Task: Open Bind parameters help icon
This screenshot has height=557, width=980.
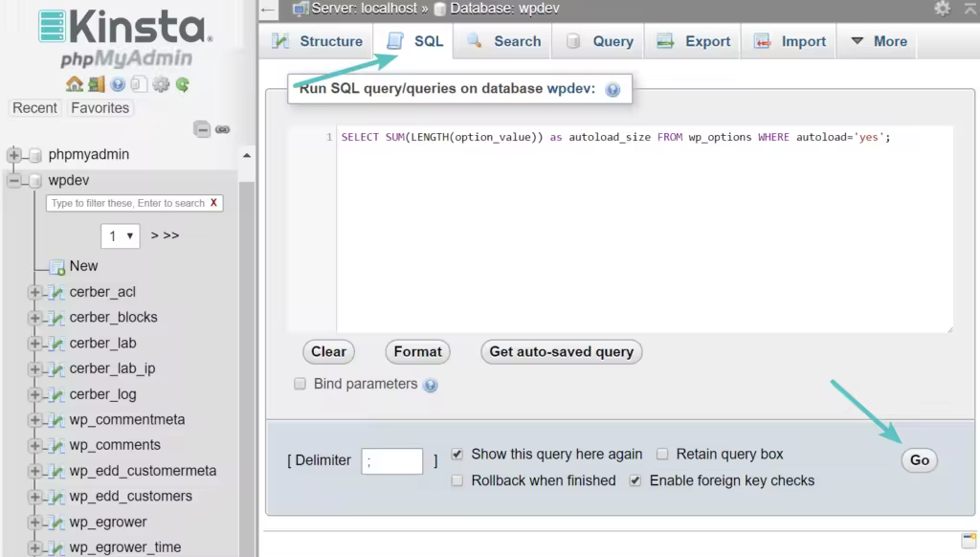Action: [x=430, y=385]
